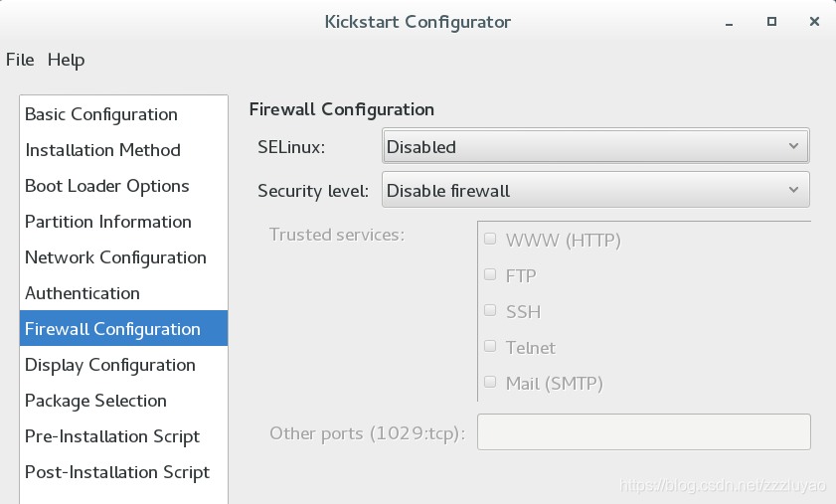Open the Help menu
This screenshot has height=504, width=836.
click(67, 60)
